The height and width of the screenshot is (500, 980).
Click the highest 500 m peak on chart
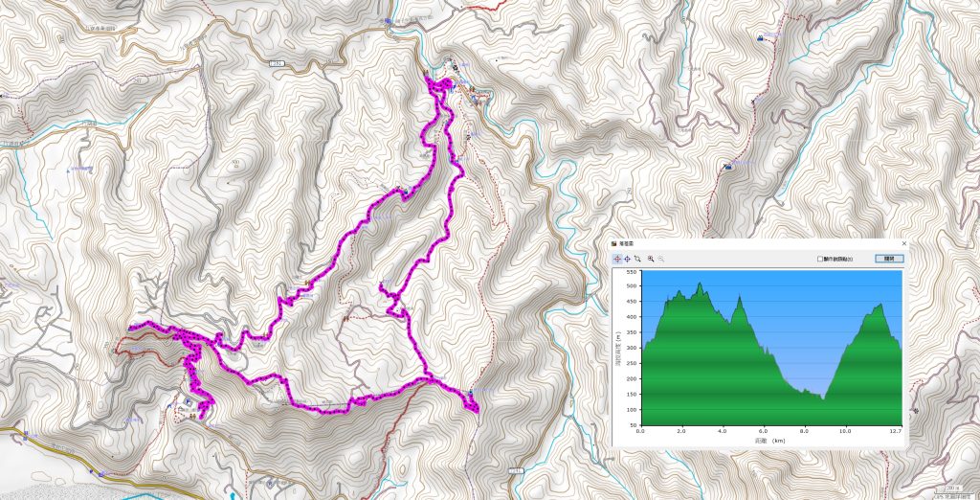[x=700, y=284]
